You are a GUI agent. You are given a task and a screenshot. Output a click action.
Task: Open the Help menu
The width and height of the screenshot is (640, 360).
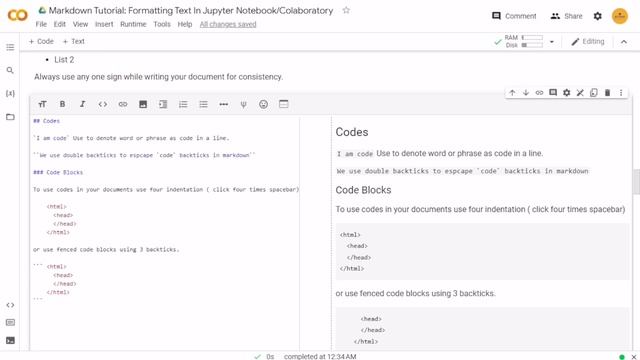(x=184, y=24)
